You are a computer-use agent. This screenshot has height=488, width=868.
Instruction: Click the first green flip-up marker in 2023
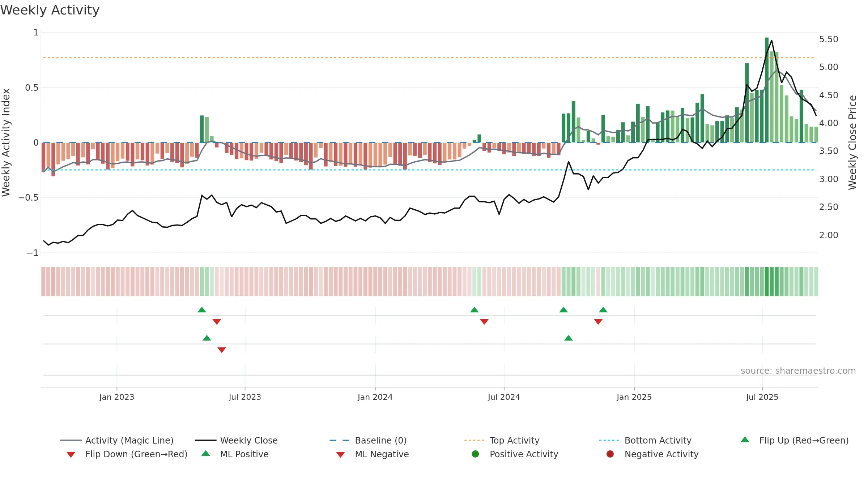(x=202, y=310)
